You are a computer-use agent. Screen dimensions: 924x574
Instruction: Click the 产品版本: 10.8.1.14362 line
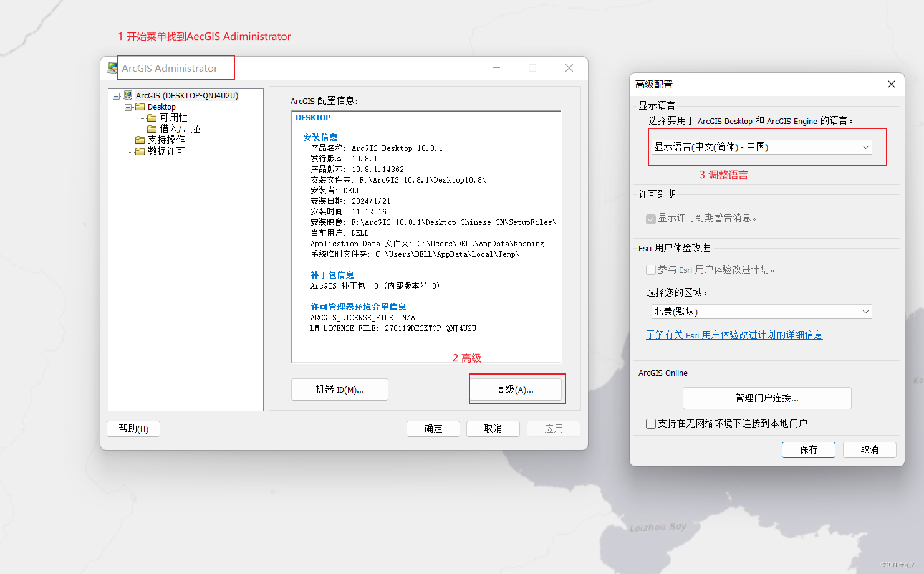357,170
